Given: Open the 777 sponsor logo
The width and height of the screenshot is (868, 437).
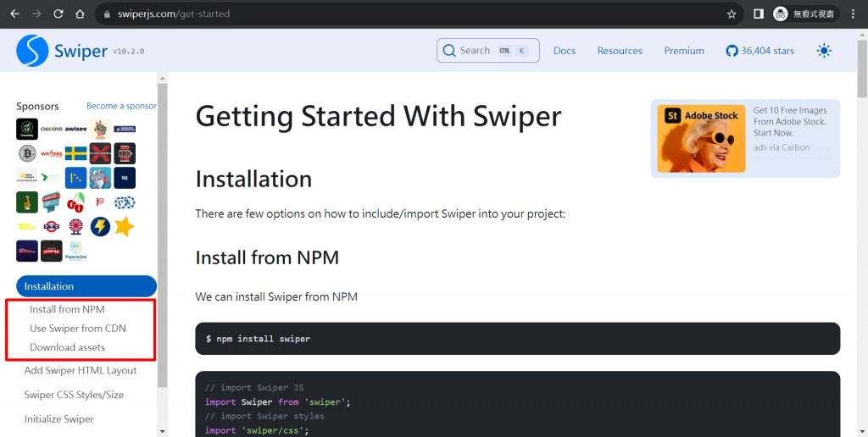Looking at the screenshot, I should (51, 226).
